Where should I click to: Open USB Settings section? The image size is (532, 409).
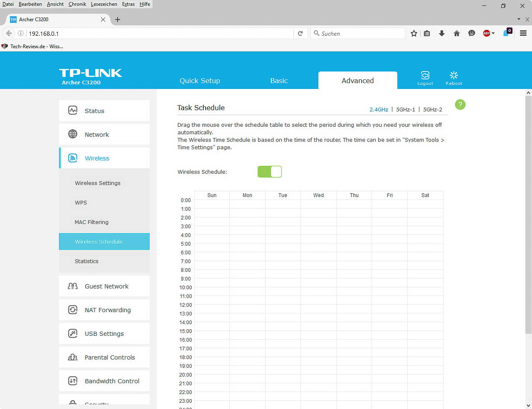click(104, 334)
